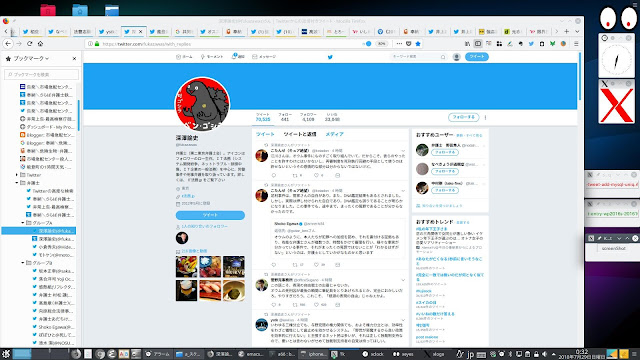Expand the Twitter bookmark folder

click(x=17, y=175)
